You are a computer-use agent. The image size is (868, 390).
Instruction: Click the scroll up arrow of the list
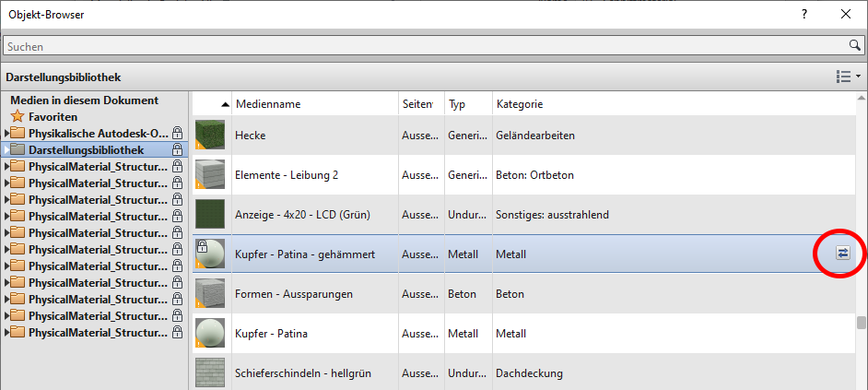click(x=861, y=99)
